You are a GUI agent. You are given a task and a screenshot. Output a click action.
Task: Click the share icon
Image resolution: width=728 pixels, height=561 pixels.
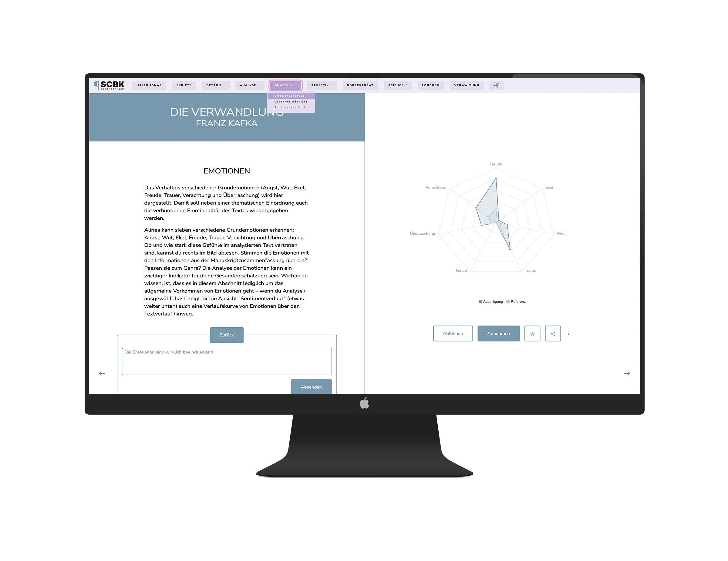553,333
